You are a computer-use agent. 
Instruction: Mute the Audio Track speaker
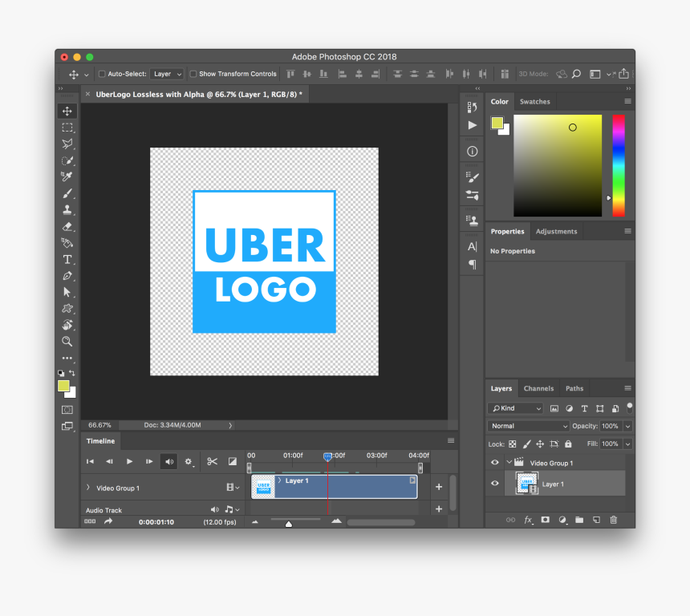pyautogui.click(x=214, y=509)
